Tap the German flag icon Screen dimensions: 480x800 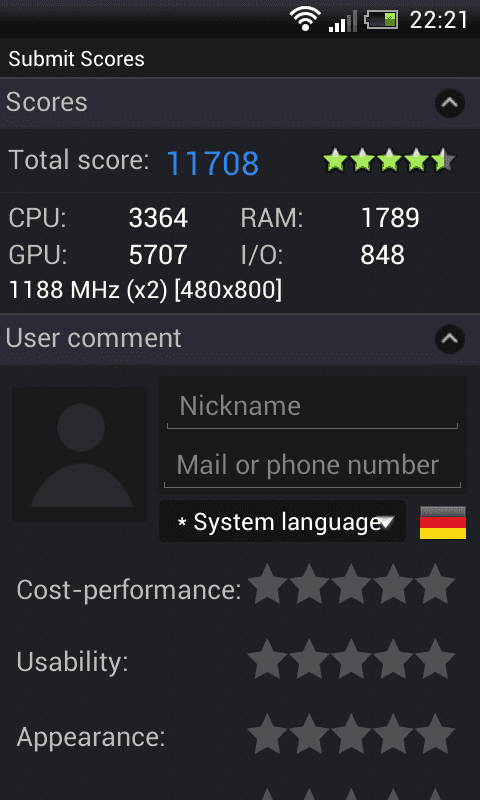coord(443,522)
